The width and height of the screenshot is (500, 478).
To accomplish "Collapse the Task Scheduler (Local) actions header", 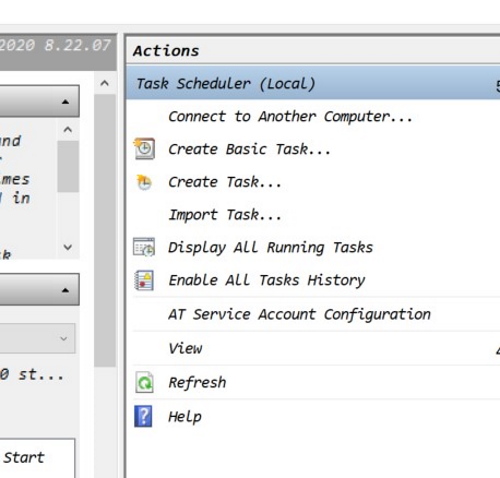I will [313, 83].
